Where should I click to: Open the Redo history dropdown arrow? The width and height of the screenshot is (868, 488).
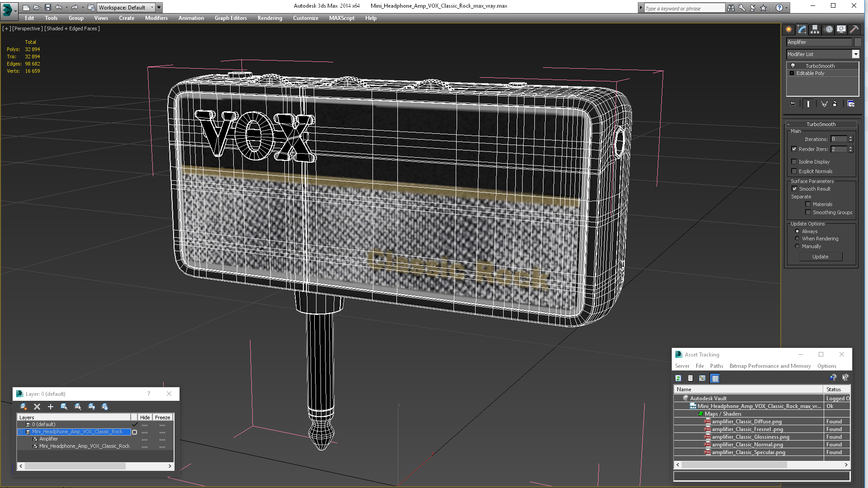pyautogui.click(x=83, y=7)
